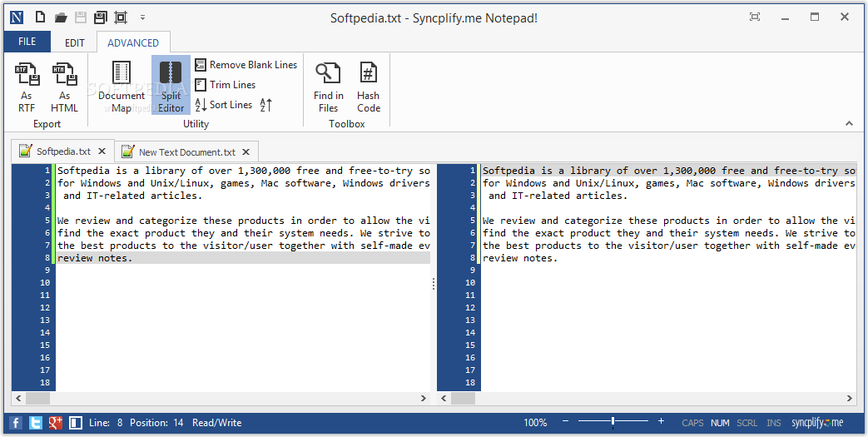
Task: Click the Position: 14 status bar entry
Action: 156,423
